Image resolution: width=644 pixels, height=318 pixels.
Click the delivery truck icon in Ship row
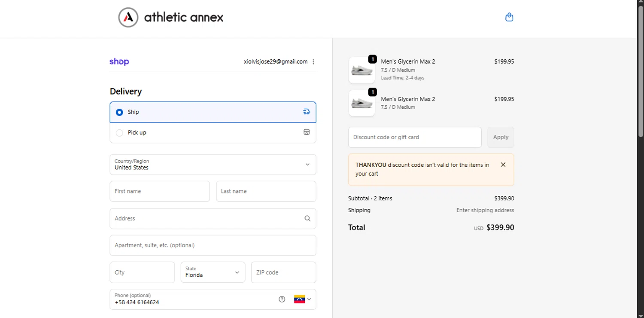click(x=307, y=112)
